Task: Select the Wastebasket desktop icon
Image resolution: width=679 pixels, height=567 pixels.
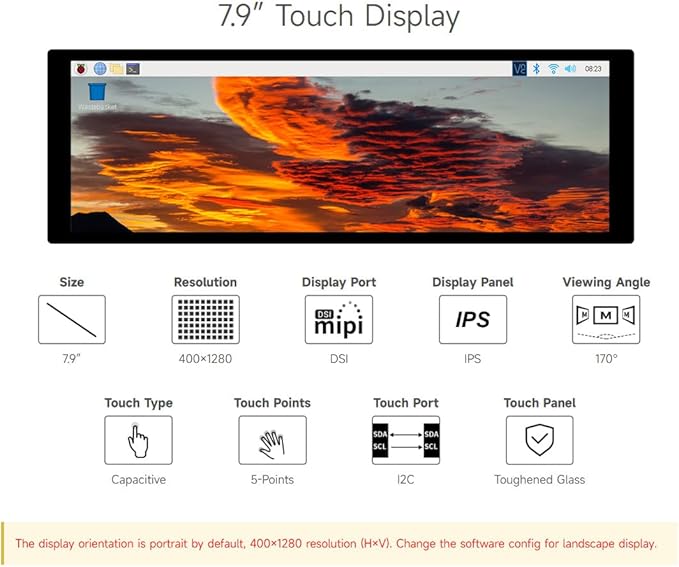Action: coord(97,96)
